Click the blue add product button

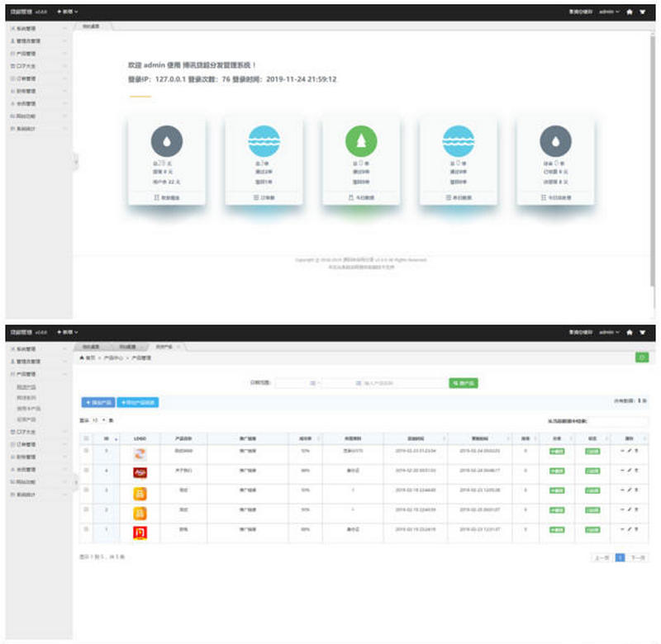click(98, 402)
